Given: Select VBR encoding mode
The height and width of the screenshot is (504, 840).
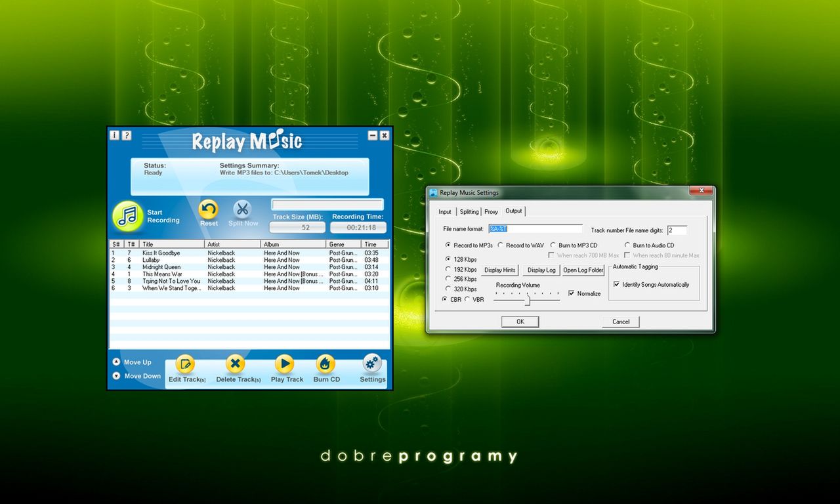Looking at the screenshot, I should click(467, 299).
